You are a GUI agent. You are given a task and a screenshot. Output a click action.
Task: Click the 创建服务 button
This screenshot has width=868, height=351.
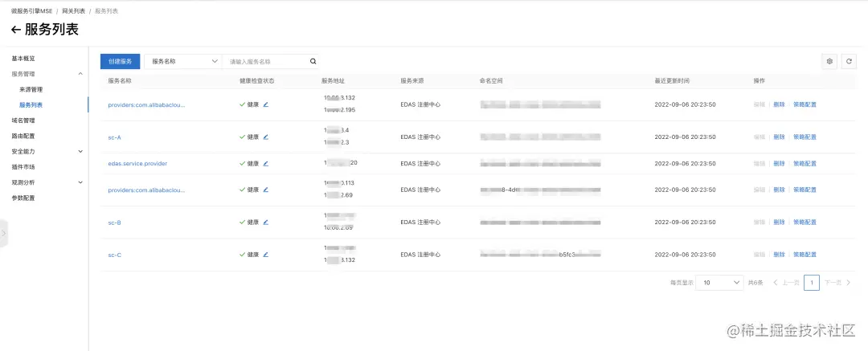tap(120, 62)
